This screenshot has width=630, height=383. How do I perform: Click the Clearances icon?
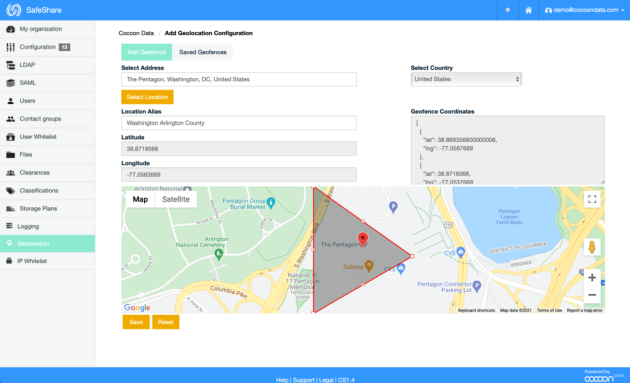[10, 172]
